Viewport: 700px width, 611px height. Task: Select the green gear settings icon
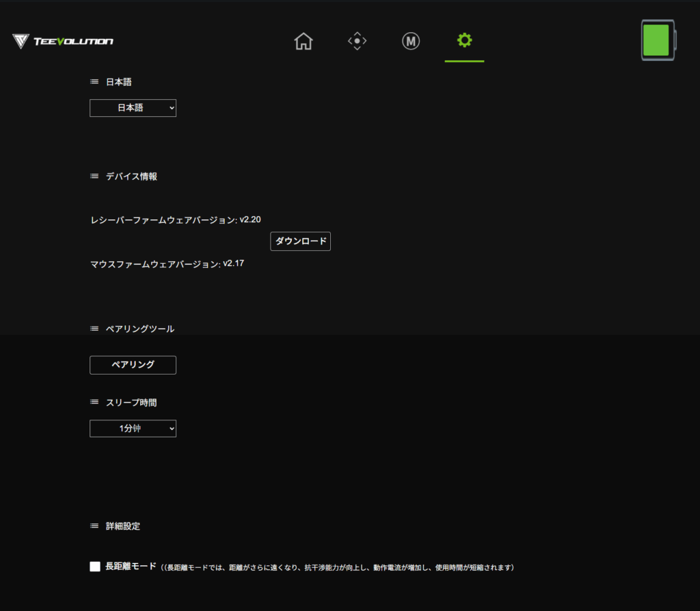click(x=464, y=41)
